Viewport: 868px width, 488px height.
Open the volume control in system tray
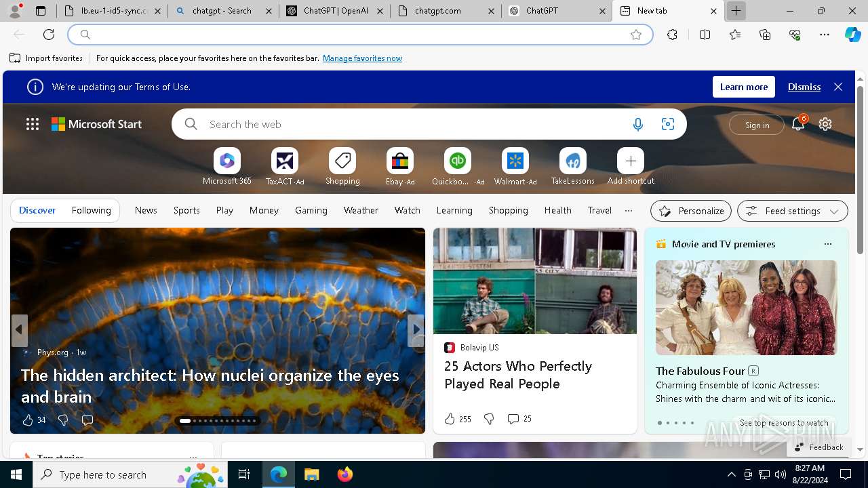click(x=781, y=474)
